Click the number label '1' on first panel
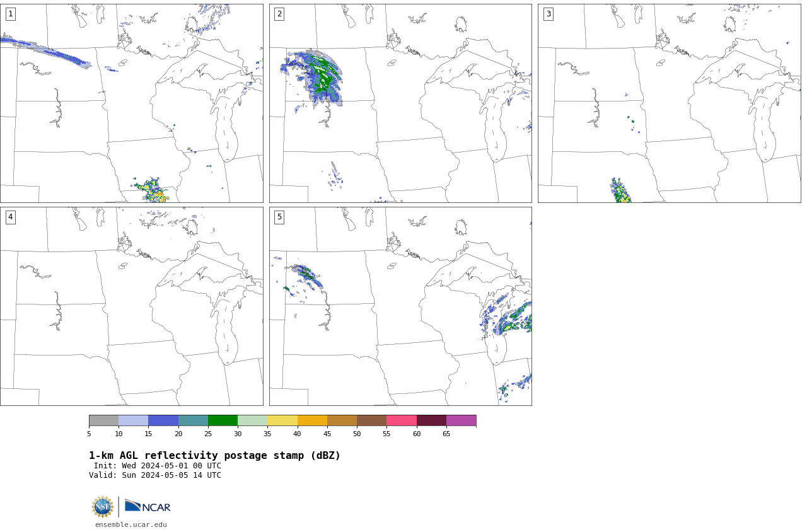Screen dimensions: 807x532 coord(10,14)
